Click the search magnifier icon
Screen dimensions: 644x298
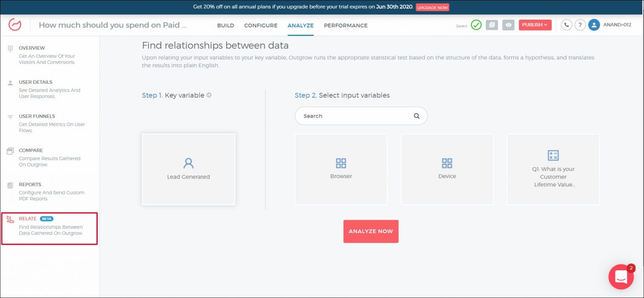(416, 116)
